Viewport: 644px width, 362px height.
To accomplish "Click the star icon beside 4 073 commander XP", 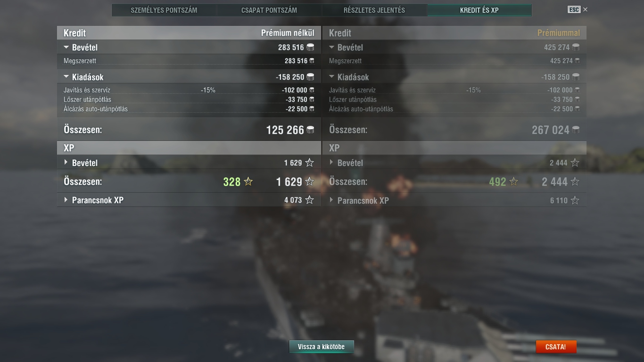I will 309,200.
